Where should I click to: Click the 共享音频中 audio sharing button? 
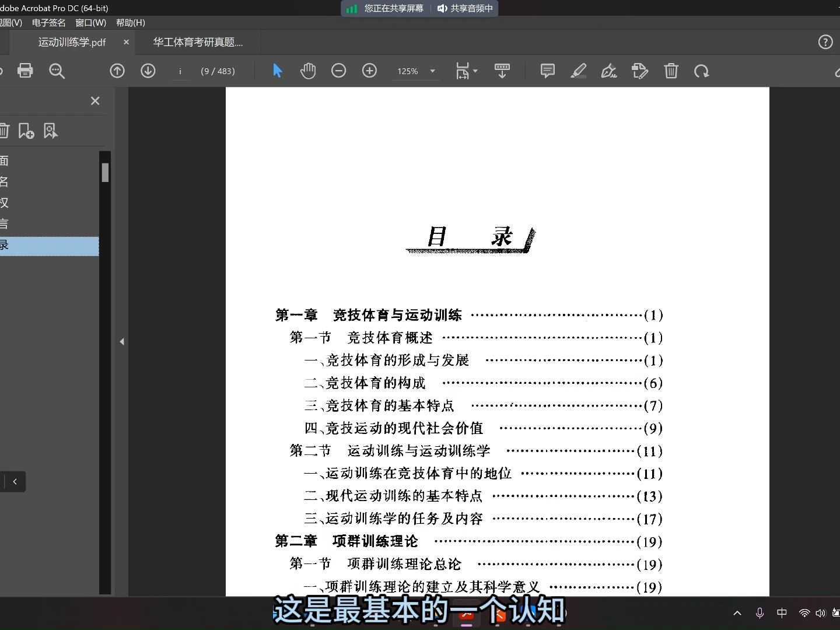click(x=465, y=8)
